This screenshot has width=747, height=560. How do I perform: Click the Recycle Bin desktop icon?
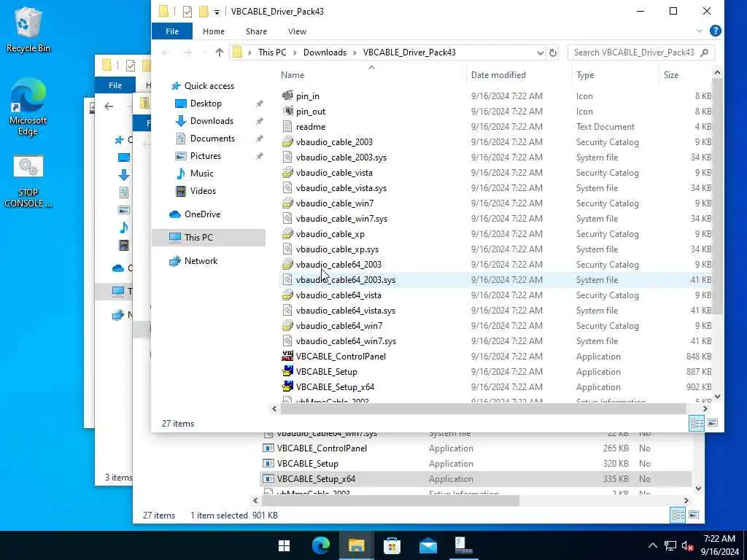(28, 29)
